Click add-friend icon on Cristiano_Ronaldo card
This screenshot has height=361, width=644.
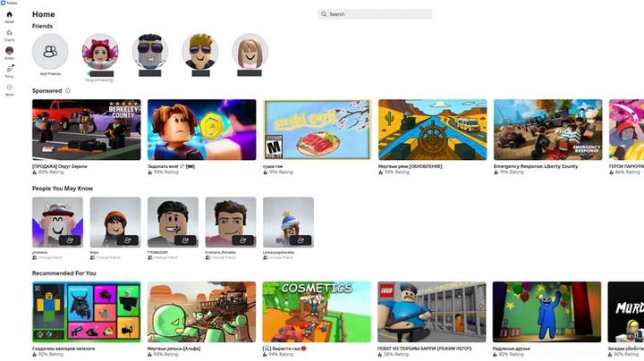point(242,240)
